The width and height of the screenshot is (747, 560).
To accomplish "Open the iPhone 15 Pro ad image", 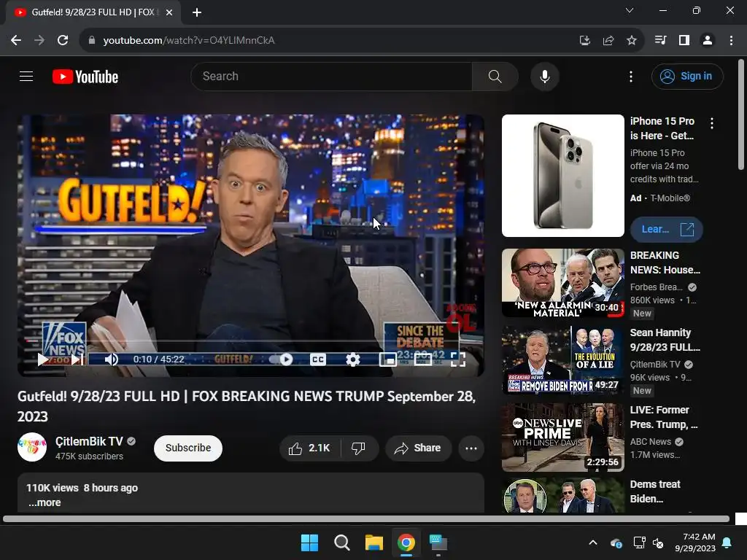I will (562, 176).
